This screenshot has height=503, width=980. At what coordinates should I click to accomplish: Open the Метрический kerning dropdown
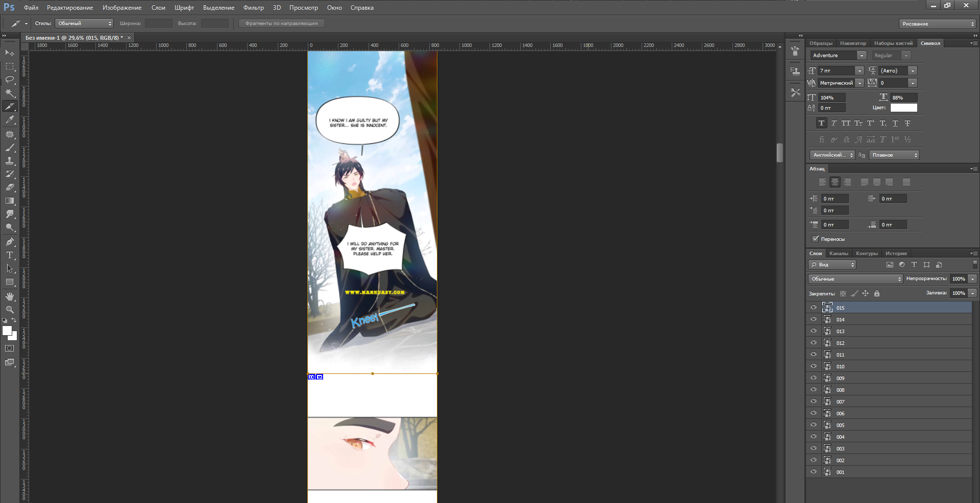tap(860, 83)
